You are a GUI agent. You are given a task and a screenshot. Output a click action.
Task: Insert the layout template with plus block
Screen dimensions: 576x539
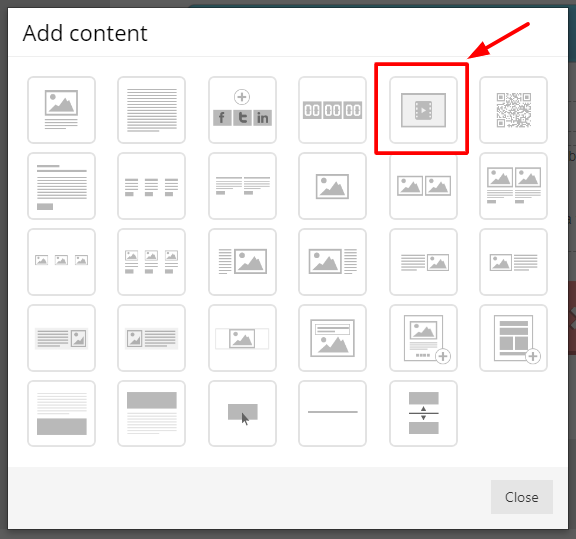click(x=513, y=338)
